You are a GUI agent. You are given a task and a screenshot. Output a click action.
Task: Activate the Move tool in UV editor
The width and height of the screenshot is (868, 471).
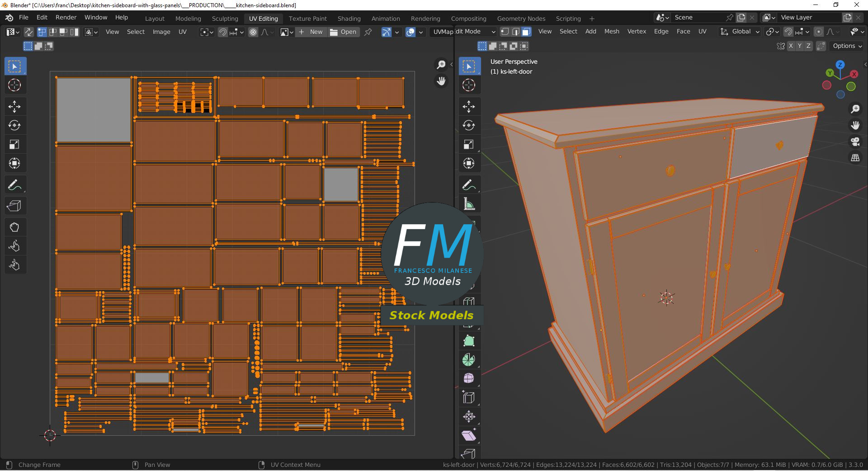coord(14,107)
